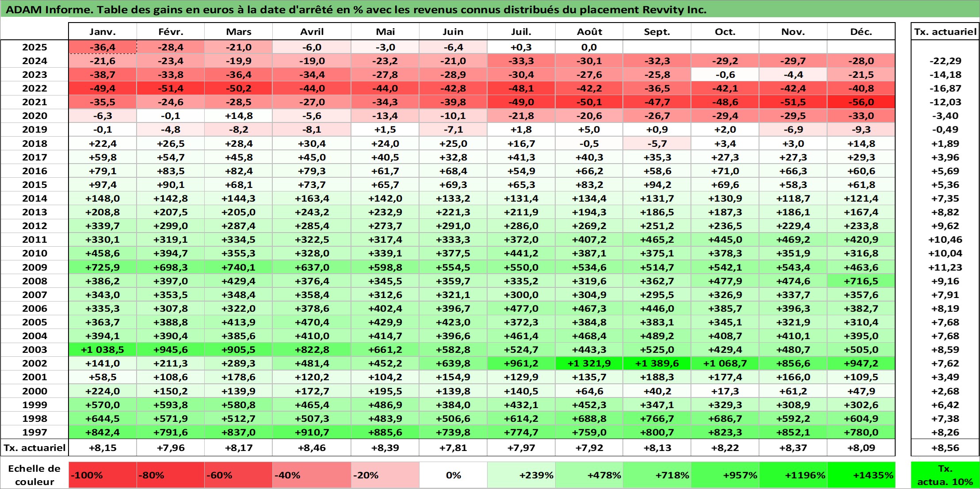Select the 'Tx. actuariel' row label at the bottom
980x489 pixels.
pos(34,448)
